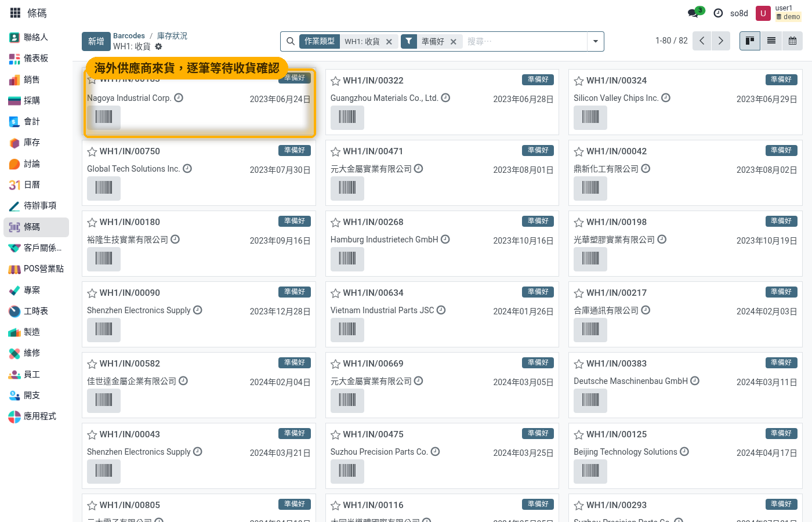
Task: Click the 新增 button
Action: (x=96, y=41)
